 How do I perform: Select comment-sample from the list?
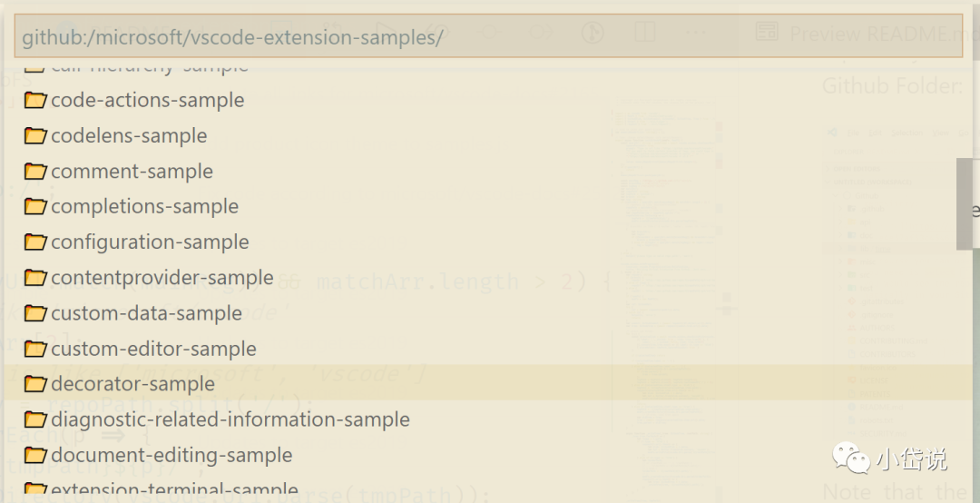[488, 171]
